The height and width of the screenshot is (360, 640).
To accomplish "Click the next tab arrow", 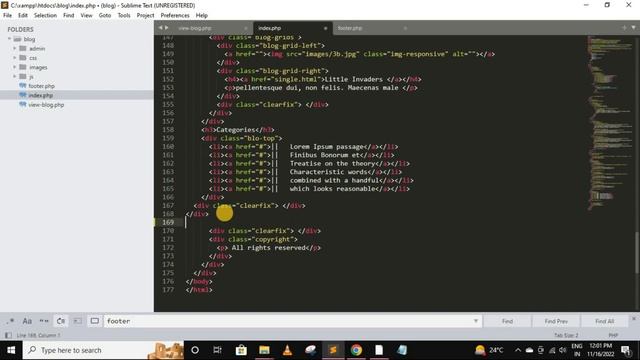I will [166, 28].
